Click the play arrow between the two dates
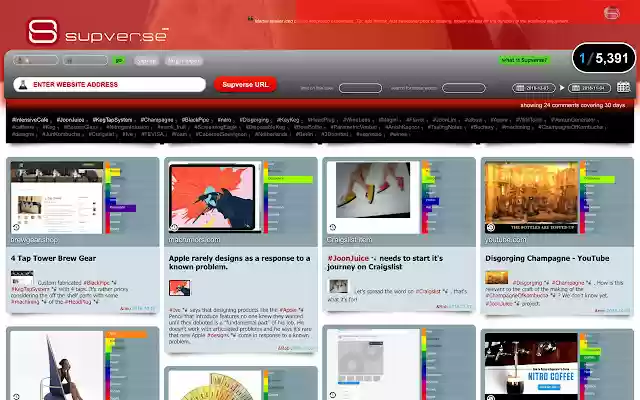This screenshot has width=640, height=400. 562,88
